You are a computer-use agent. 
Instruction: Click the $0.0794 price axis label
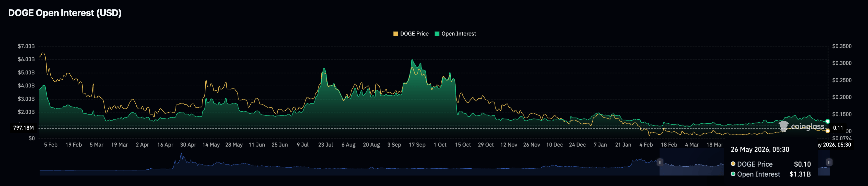842,138
